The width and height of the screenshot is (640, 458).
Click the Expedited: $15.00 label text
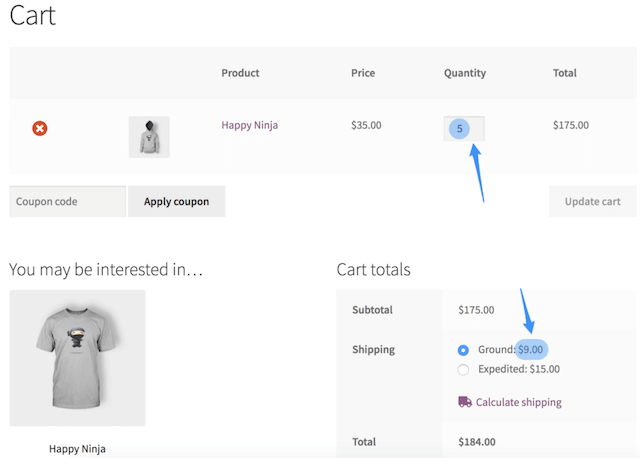point(518,369)
